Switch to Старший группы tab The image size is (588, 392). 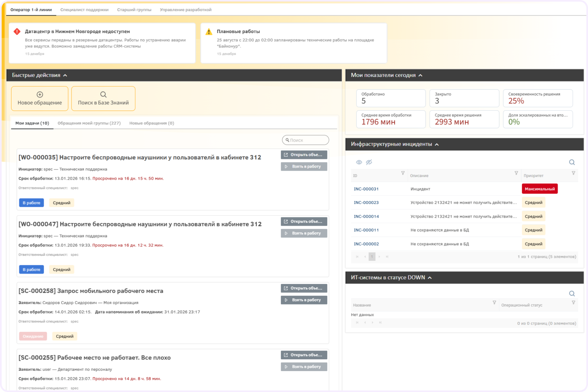(134, 10)
